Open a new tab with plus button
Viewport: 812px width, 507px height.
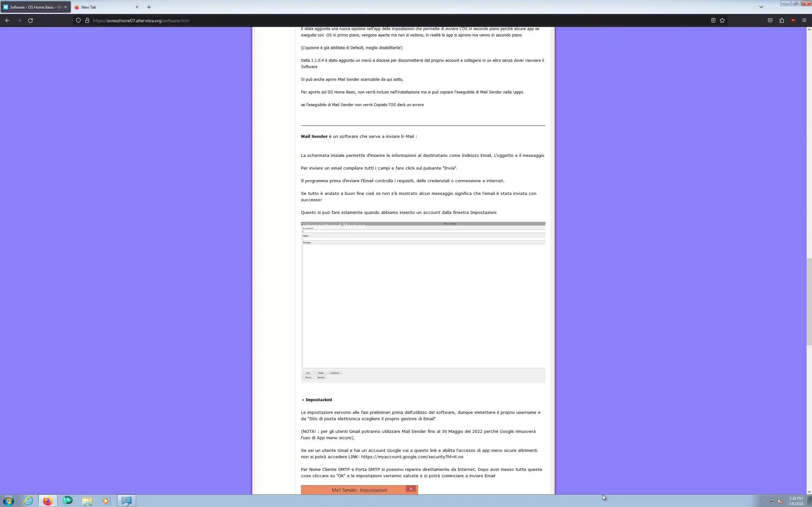149,7
